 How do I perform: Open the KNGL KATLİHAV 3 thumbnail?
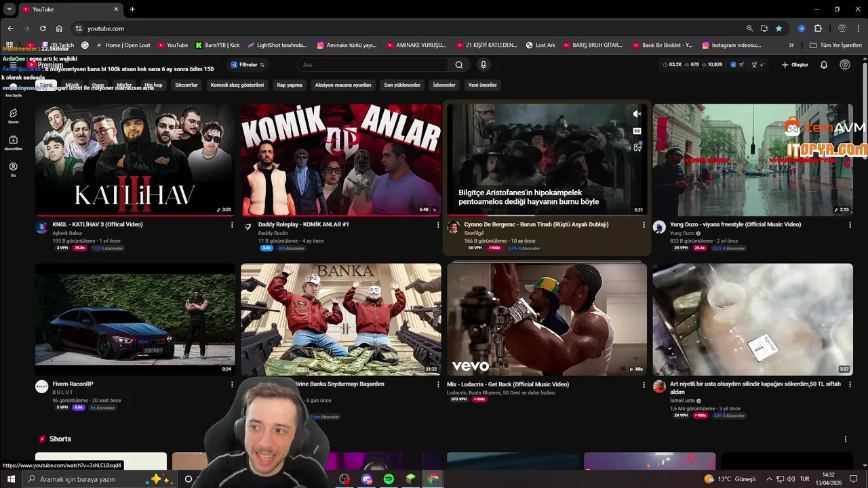point(135,160)
